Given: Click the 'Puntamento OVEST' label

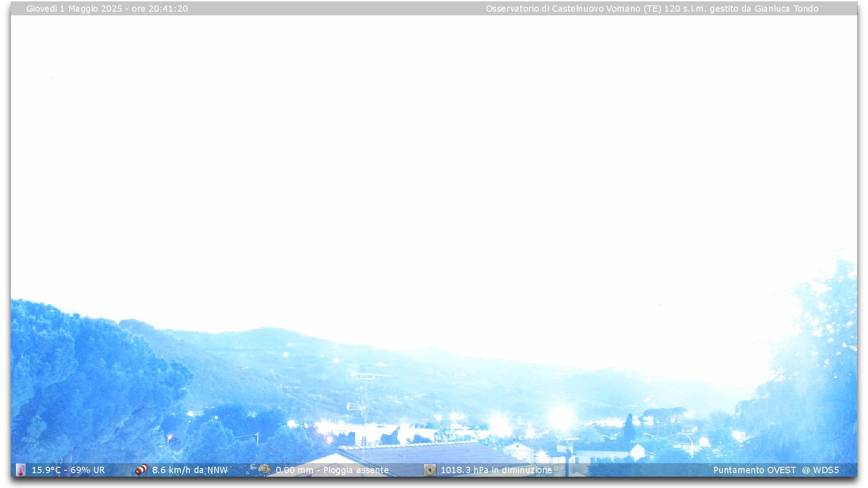Looking at the screenshot, I should (x=755, y=470).
